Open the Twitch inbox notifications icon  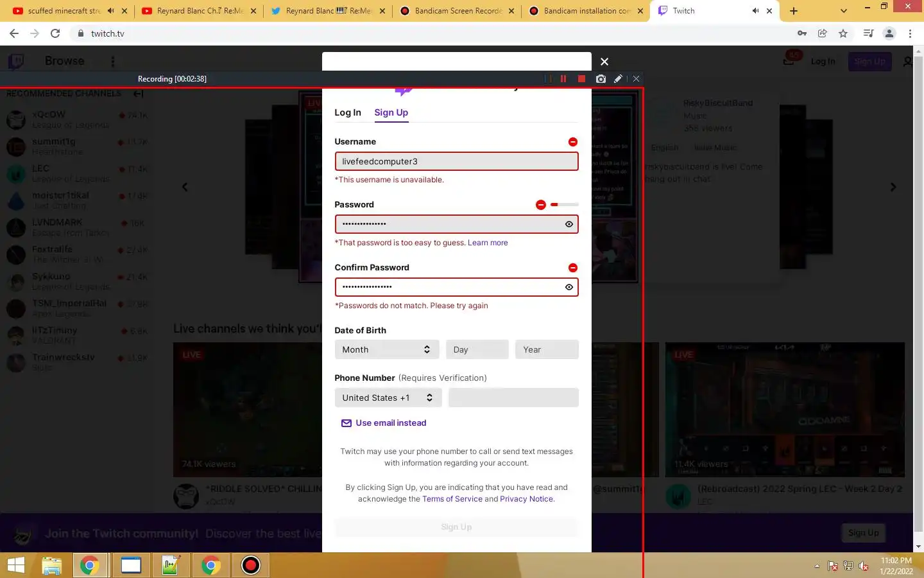[x=789, y=61]
